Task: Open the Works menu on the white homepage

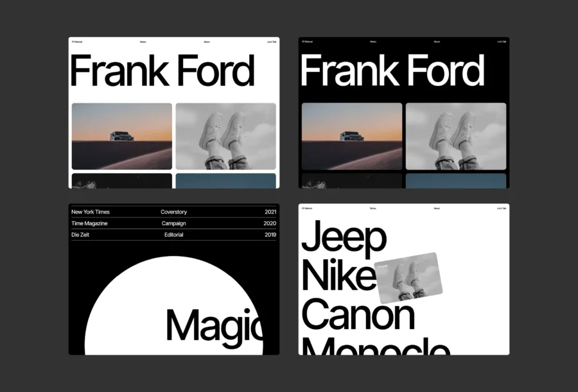Action: (143, 41)
